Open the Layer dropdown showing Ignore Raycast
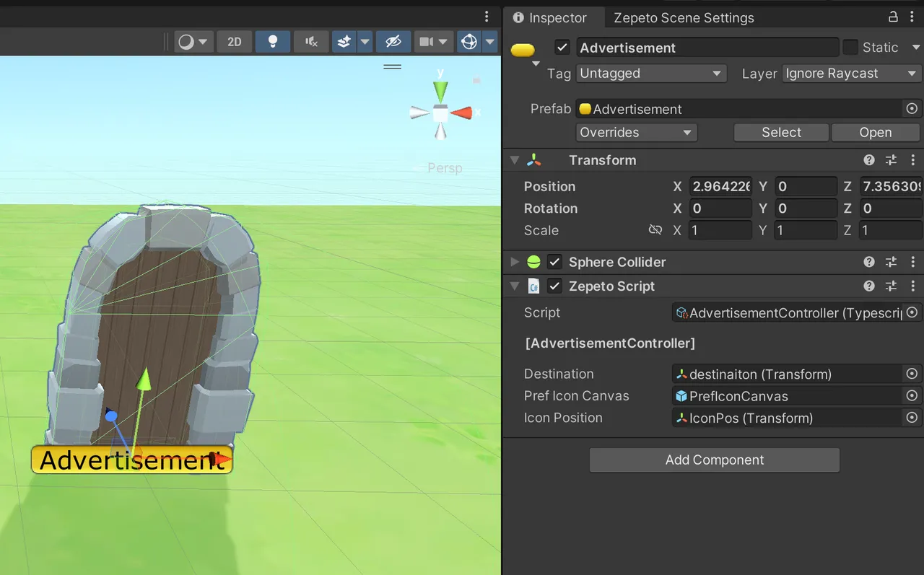924x575 pixels. 851,73
